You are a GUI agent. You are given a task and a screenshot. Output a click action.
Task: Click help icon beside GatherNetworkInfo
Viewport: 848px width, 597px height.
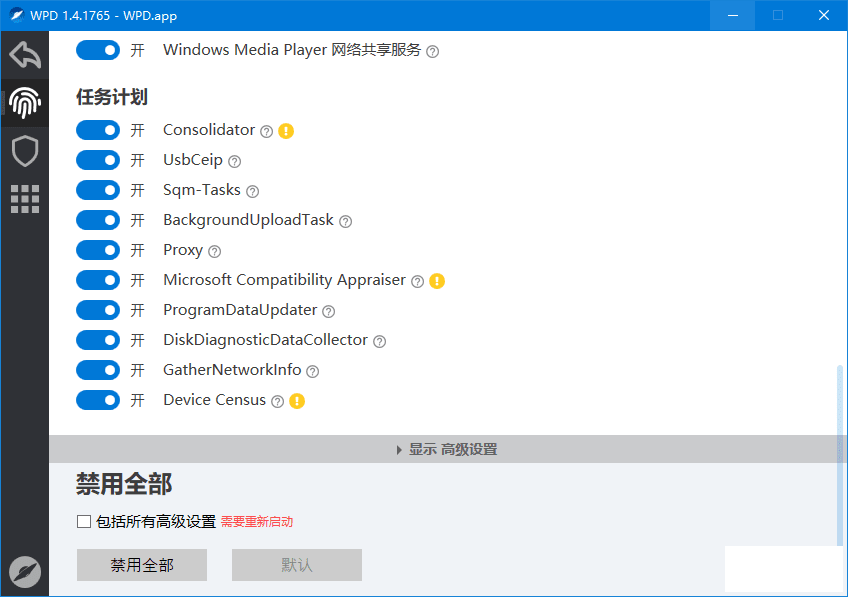[312, 372]
